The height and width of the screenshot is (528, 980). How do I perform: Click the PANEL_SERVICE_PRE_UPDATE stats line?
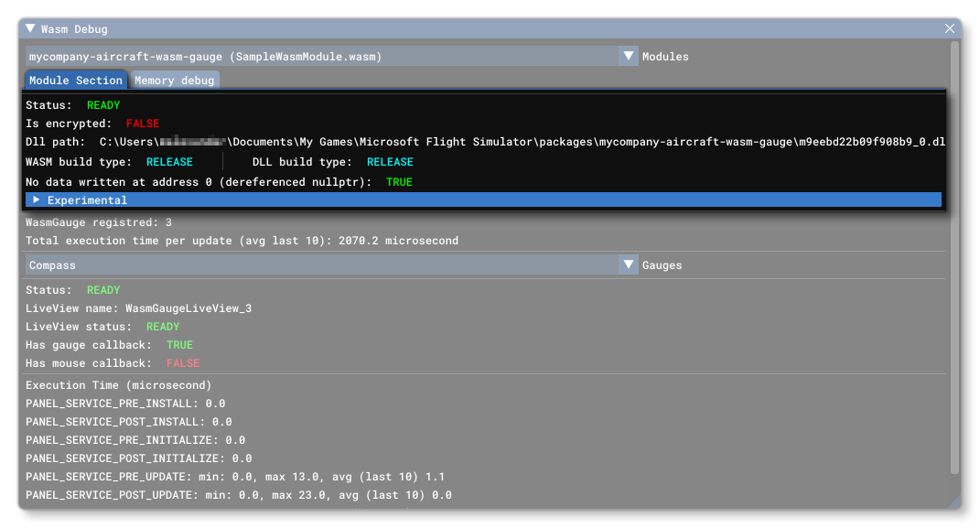pos(238,477)
